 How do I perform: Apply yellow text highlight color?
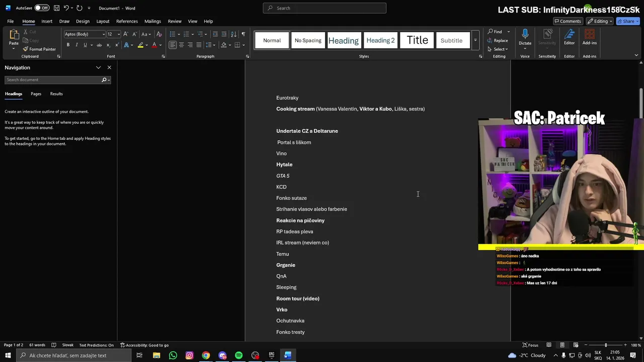[x=140, y=45]
